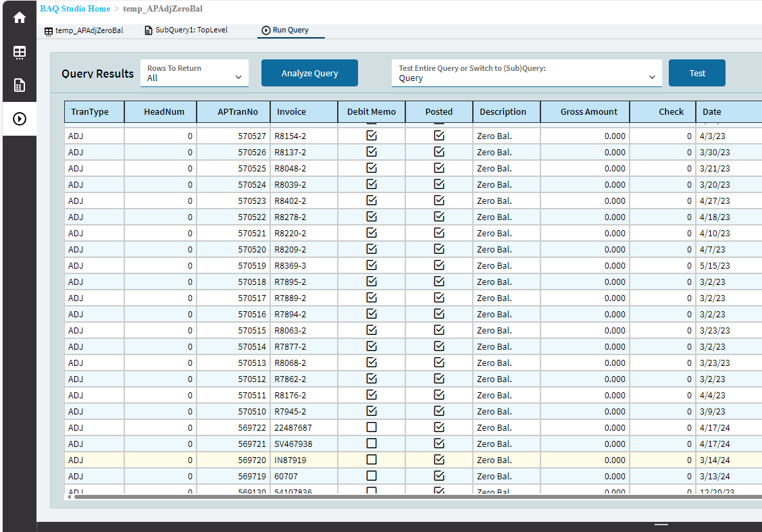Click the Run Query tab play icon
Image resolution: width=762 pixels, height=532 pixels.
click(266, 30)
